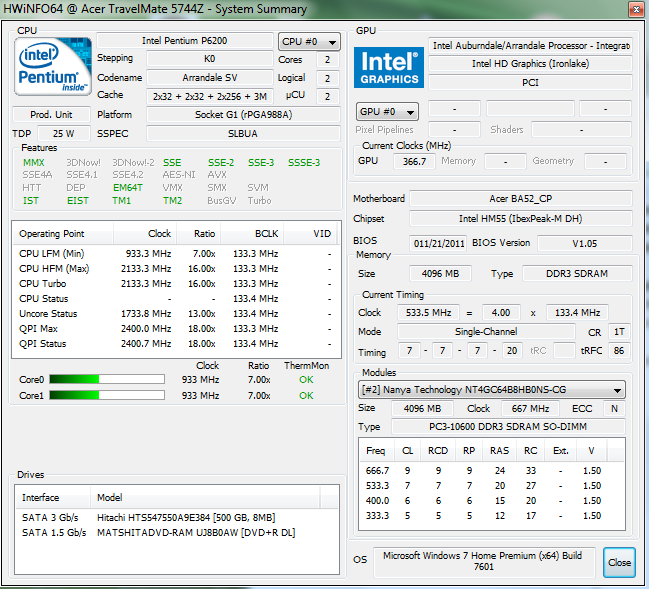Viewport: 649px width, 589px height.
Task: Click the Acer BA52_CP motherboard field
Action: pos(521,199)
